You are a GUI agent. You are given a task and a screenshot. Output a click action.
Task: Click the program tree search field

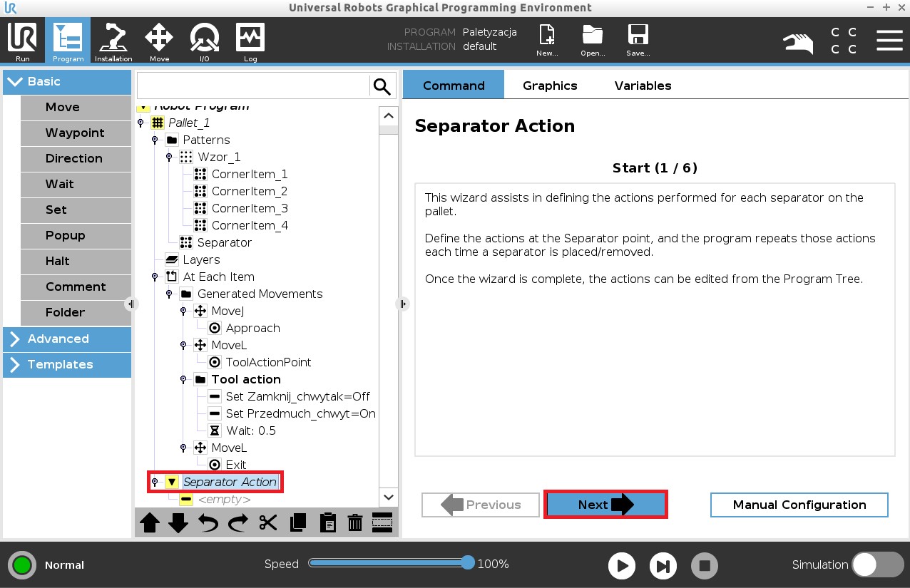point(253,86)
